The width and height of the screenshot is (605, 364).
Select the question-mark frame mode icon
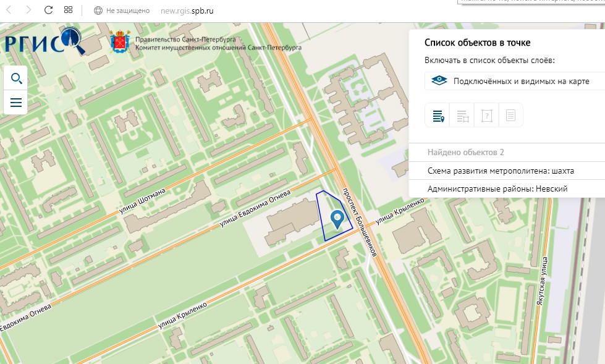pyautogui.click(x=486, y=116)
